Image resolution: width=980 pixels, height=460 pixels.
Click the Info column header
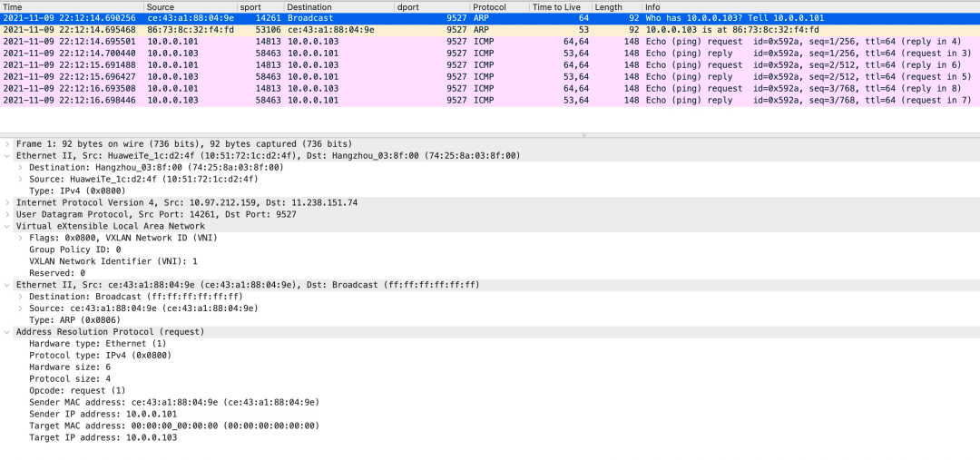click(811, 7)
